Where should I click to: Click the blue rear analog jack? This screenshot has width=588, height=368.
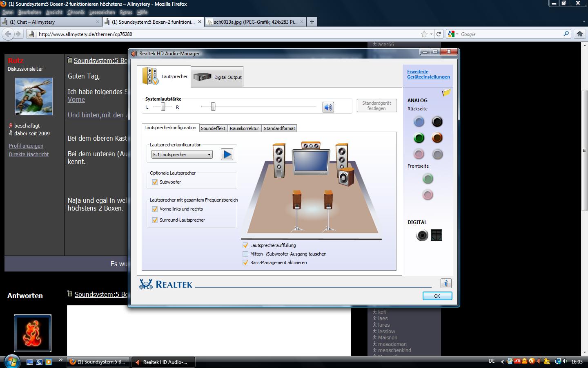click(419, 121)
